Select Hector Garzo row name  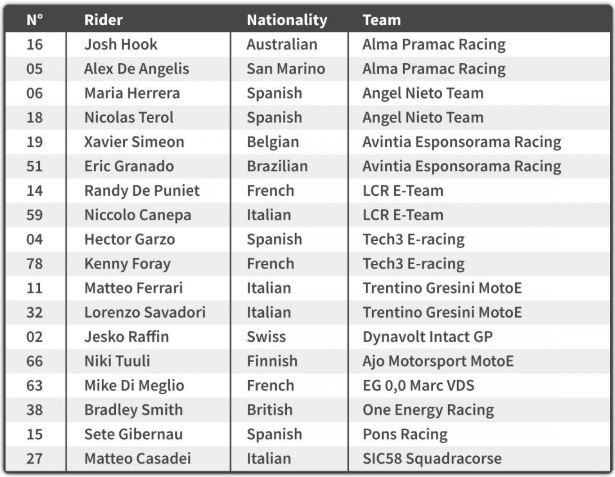click(x=129, y=239)
